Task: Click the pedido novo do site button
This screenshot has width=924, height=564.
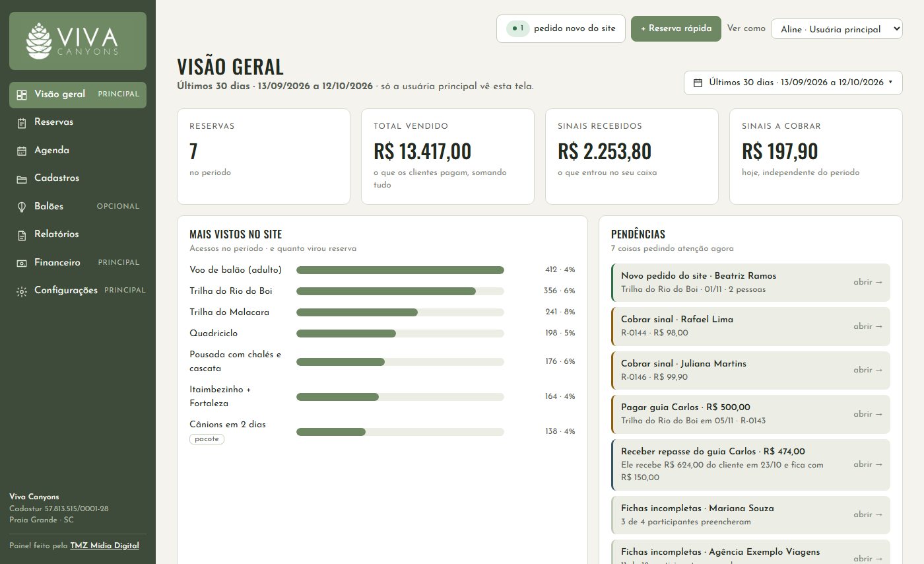Action: [560, 29]
